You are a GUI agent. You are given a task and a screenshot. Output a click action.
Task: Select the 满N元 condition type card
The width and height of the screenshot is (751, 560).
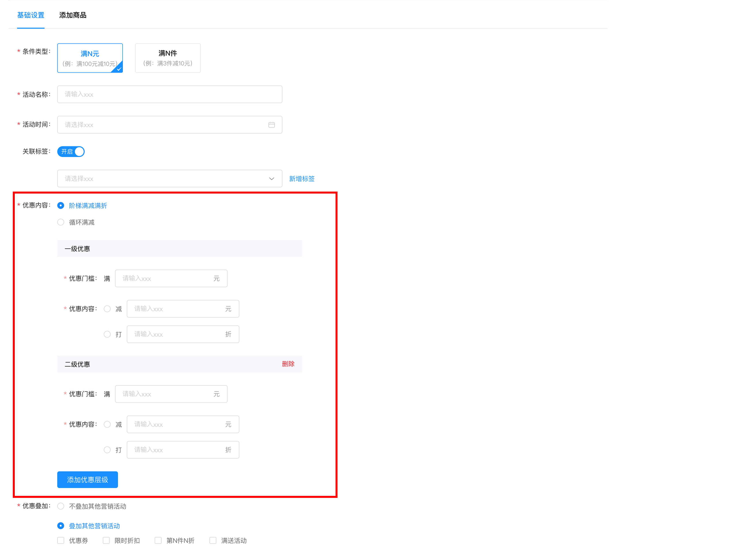point(90,58)
